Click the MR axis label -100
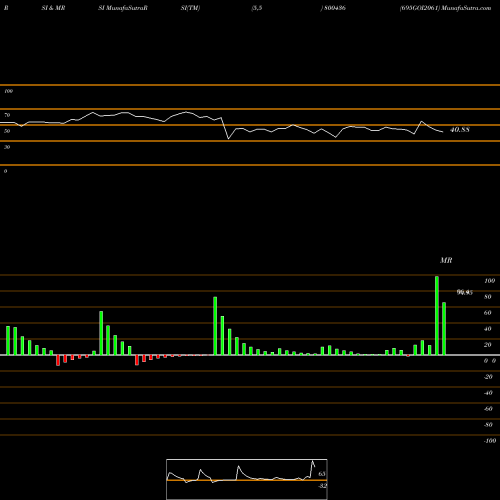This screenshot has height=500, width=500. pyautogui.click(x=490, y=441)
